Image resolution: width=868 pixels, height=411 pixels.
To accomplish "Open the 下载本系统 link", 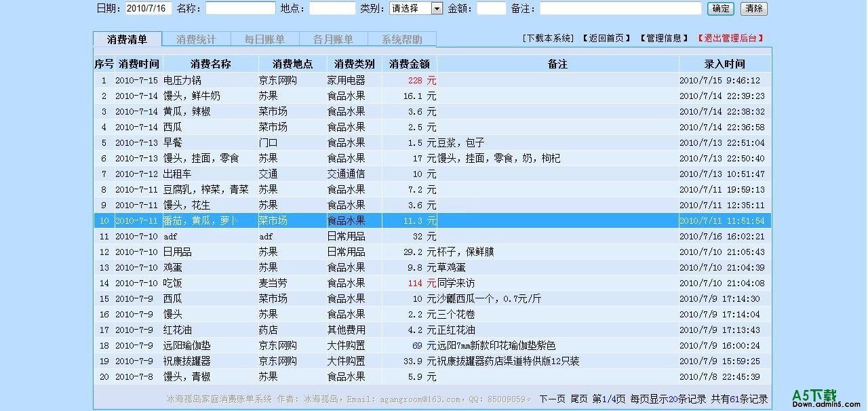I will (x=548, y=39).
